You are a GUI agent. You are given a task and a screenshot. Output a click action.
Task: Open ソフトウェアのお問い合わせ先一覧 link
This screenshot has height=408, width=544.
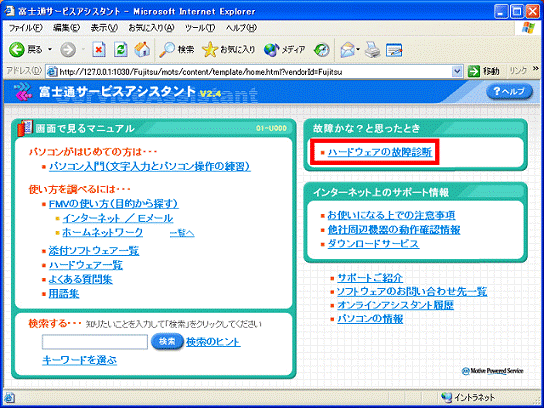(412, 291)
